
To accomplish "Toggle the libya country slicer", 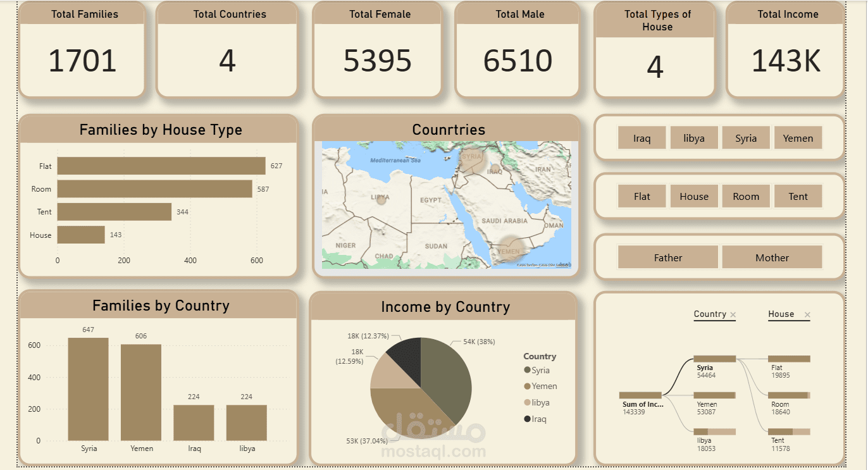I will click(693, 137).
